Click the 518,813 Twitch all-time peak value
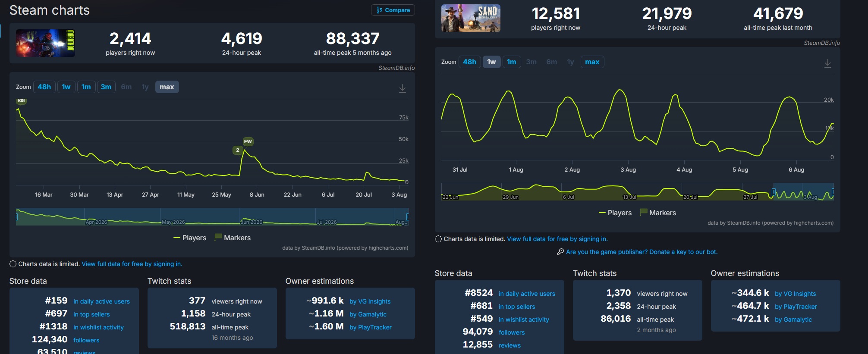Image resolution: width=868 pixels, height=354 pixels. 188,326
